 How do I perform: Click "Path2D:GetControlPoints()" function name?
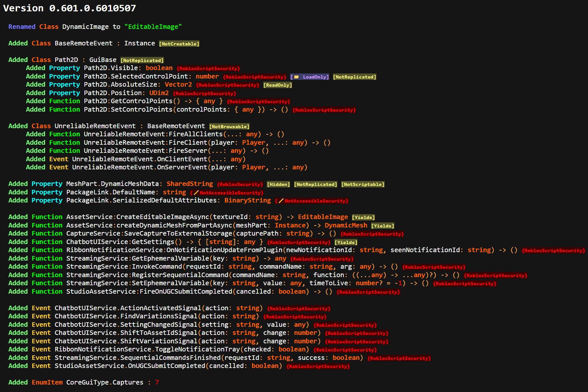coord(132,101)
